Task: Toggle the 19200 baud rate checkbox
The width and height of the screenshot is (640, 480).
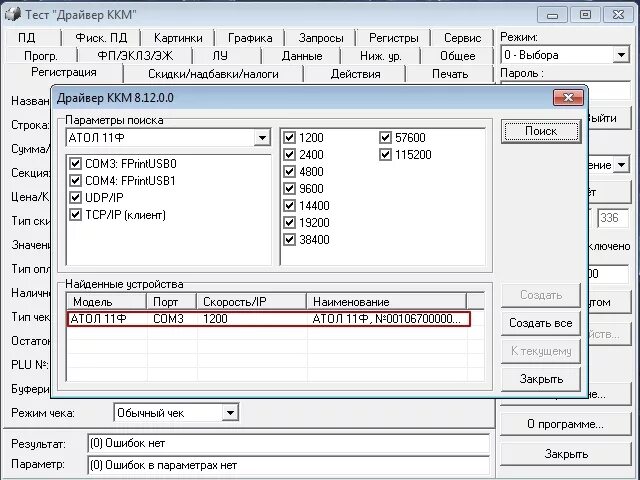Action: [x=289, y=222]
